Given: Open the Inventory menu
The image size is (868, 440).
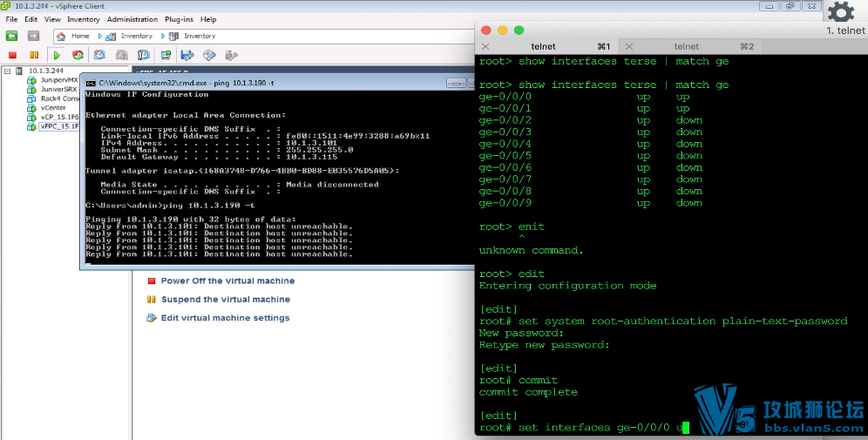Looking at the screenshot, I should [x=84, y=19].
